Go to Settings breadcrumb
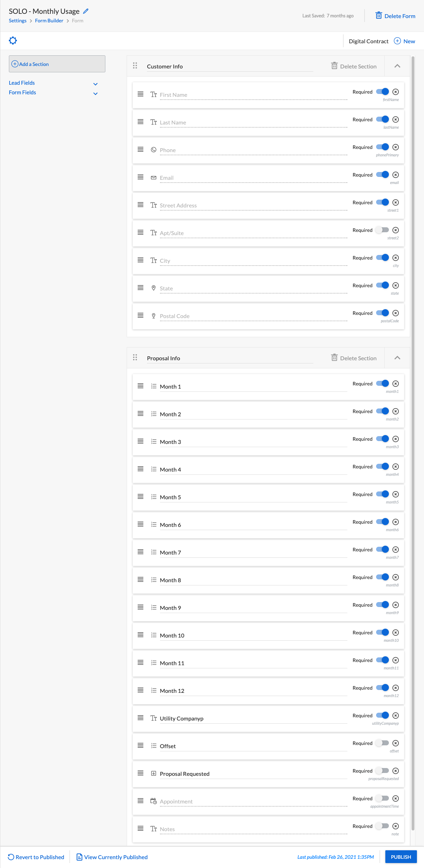424x868 pixels. pyautogui.click(x=18, y=21)
